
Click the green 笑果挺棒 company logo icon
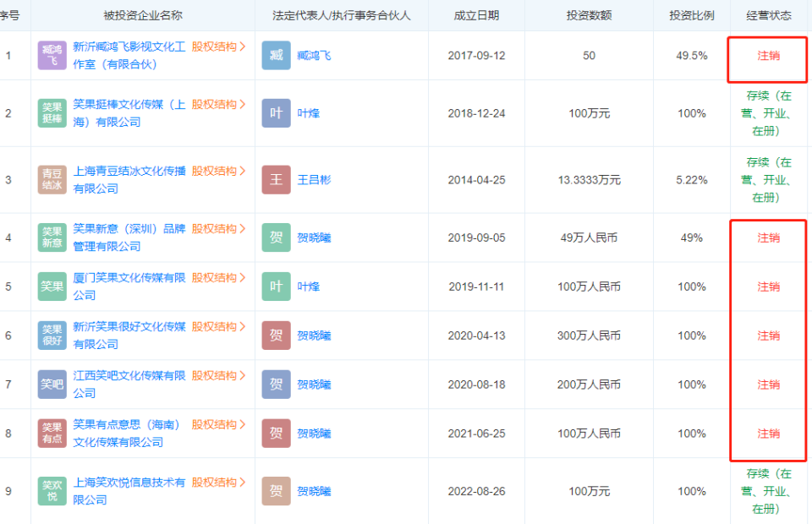click(x=52, y=113)
